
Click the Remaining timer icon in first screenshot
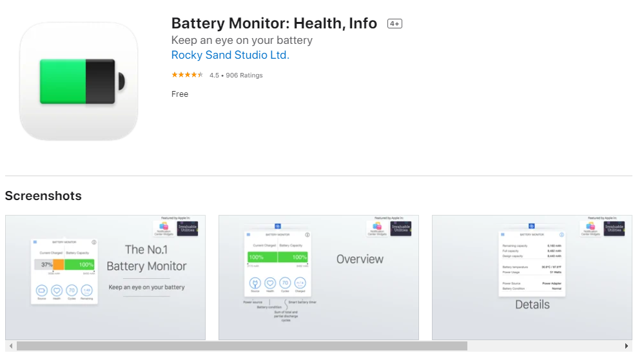pyautogui.click(x=87, y=290)
